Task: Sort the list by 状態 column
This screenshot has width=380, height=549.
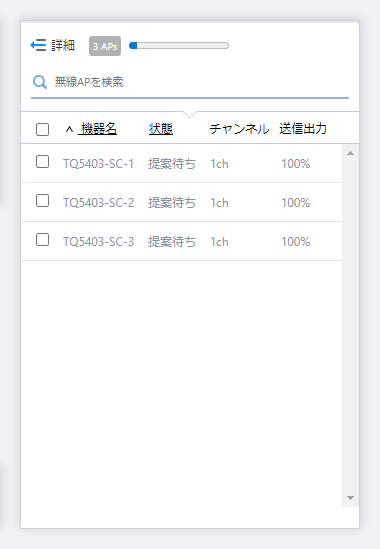Action: tap(161, 129)
